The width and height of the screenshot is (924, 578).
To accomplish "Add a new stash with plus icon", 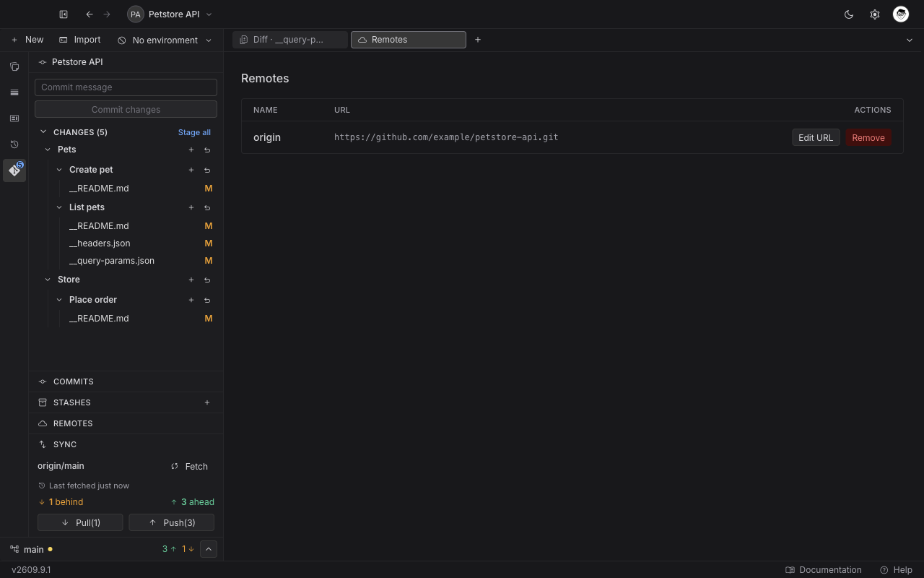I will click(207, 402).
